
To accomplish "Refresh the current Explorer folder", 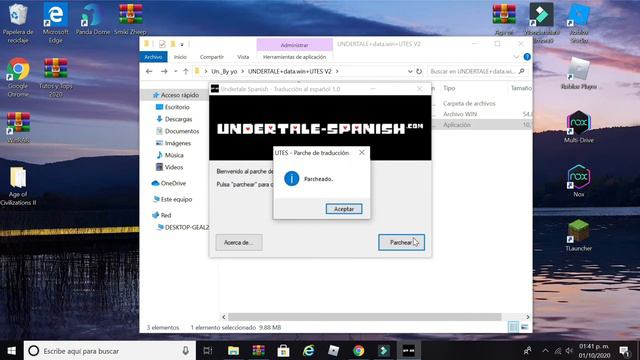I will click(419, 71).
